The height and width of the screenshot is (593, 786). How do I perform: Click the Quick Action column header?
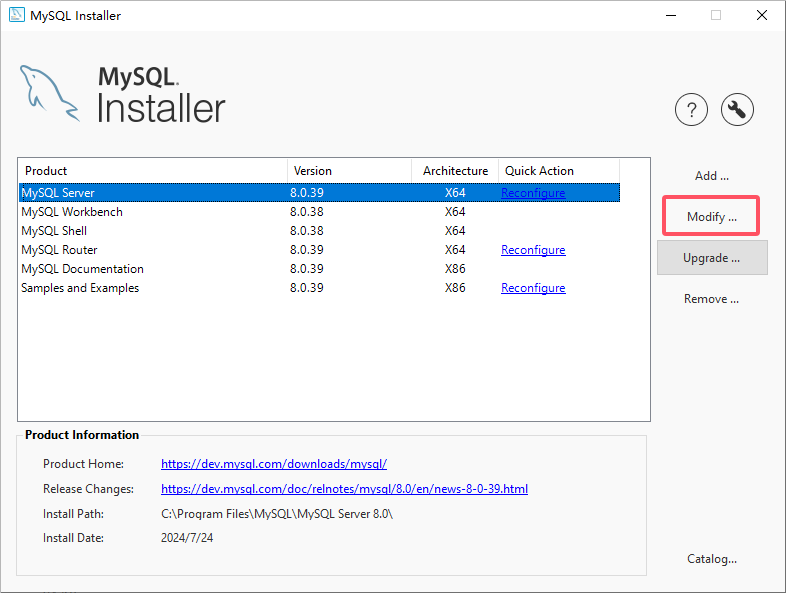(x=559, y=171)
